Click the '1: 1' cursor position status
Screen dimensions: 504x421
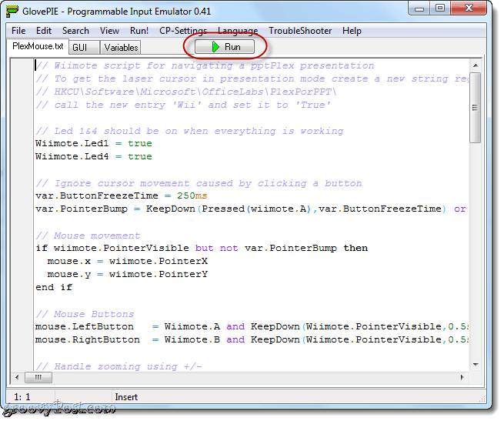pos(22,397)
